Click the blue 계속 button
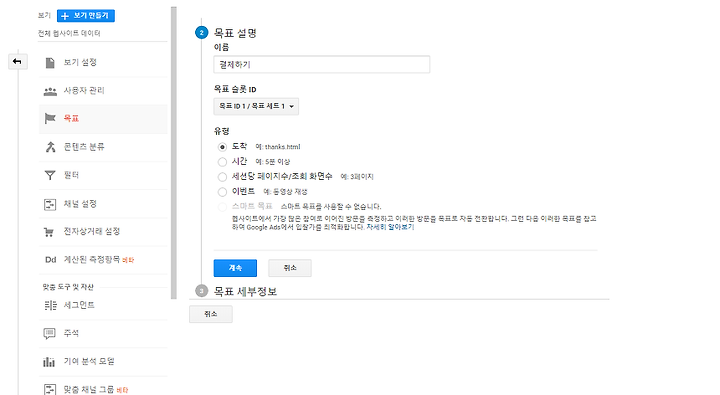This screenshot has height=395, width=720. (235, 268)
